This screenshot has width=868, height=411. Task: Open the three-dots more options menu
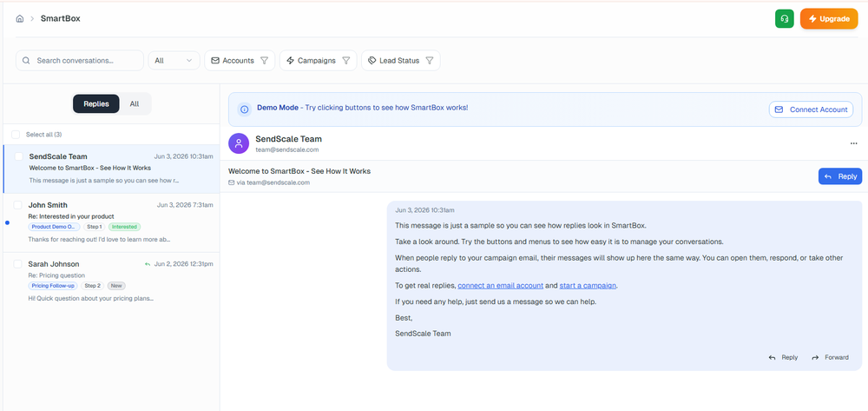coord(853,144)
